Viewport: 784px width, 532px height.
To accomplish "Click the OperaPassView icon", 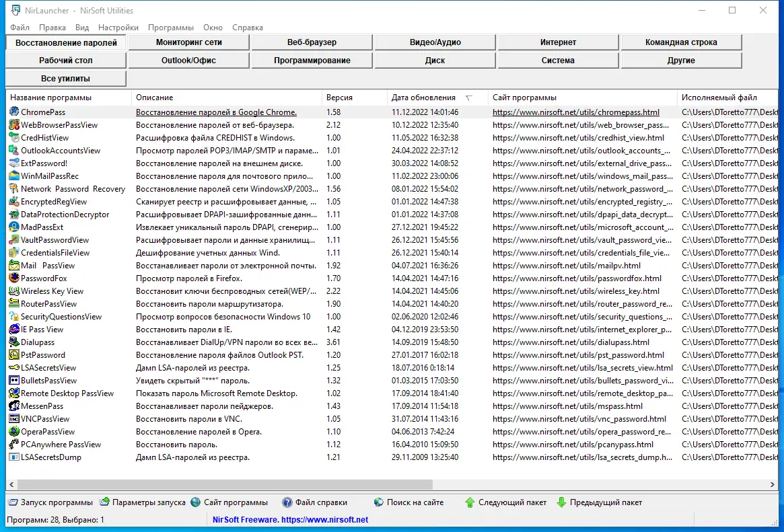I will (x=14, y=432).
